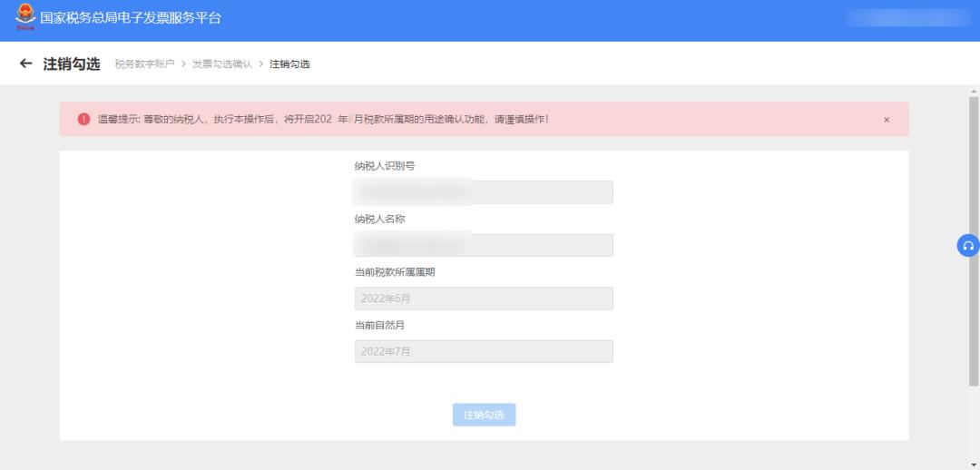Click the scrollbar up arrow
980x470 pixels.
click(x=973, y=91)
